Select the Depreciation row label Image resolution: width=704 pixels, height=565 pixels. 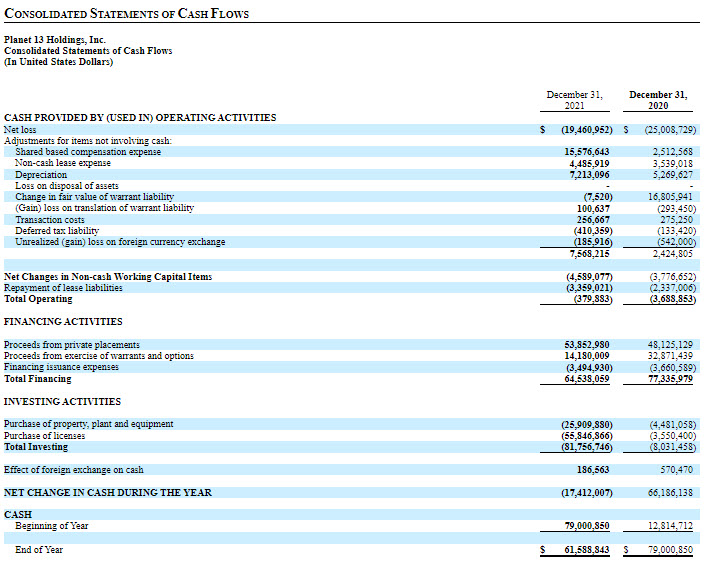pos(41,175)
